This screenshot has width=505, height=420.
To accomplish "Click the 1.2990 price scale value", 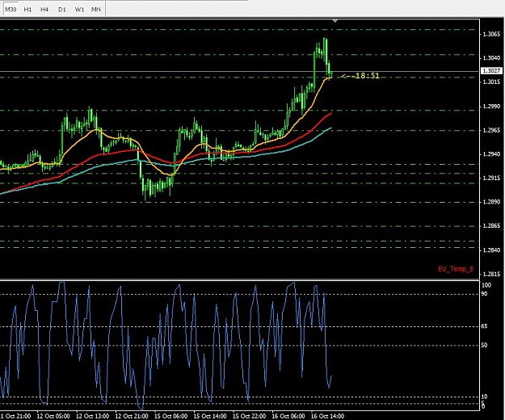I will (492, 106).
